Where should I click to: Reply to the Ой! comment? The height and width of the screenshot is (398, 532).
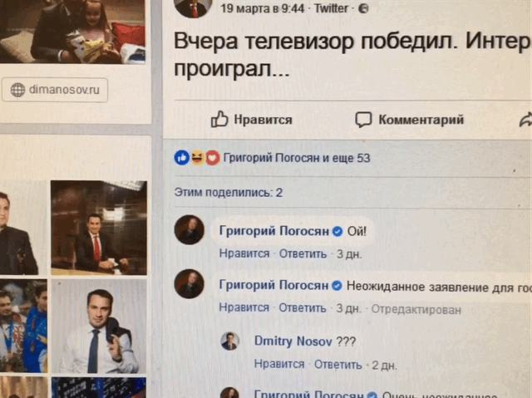click(303, 254)
